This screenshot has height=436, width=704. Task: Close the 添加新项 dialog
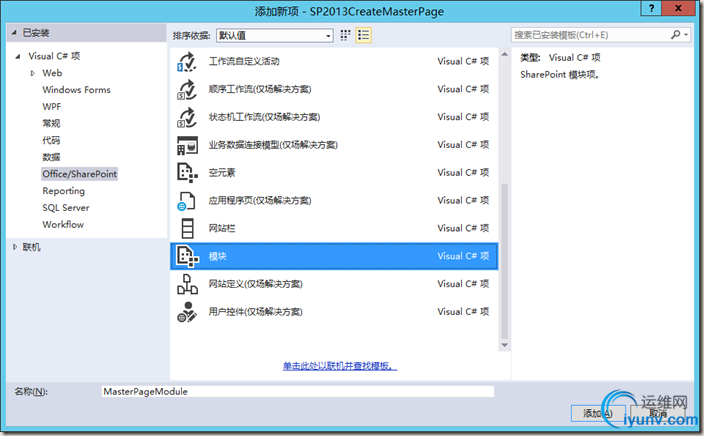pyautogui.click(x=678, y=8)
